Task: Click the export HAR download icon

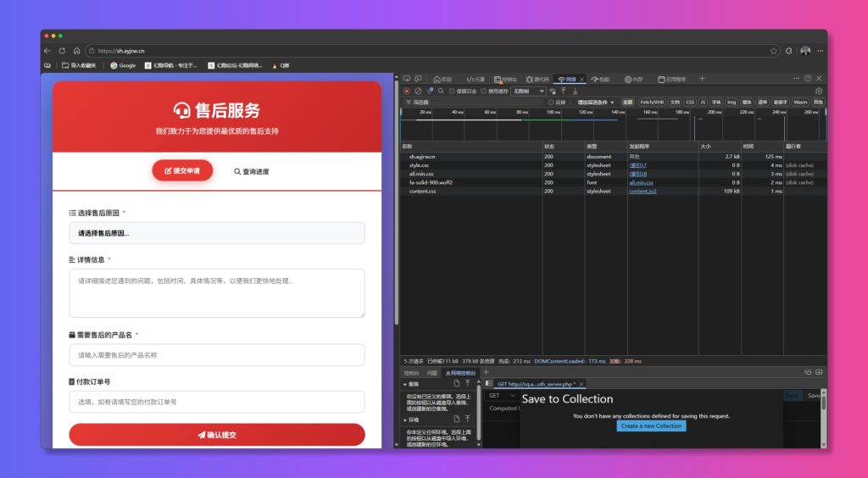Action: pyautogui.click(x=575, y=91)
